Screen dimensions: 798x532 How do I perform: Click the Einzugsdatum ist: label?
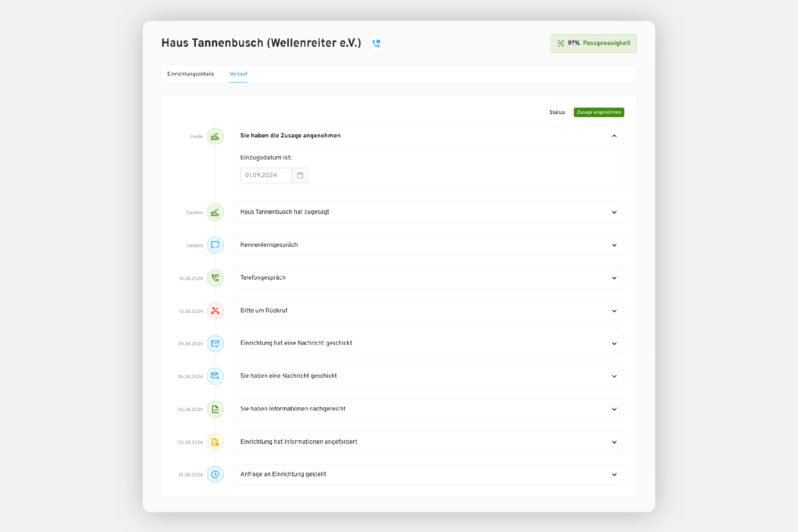click(x=266, y=158)
